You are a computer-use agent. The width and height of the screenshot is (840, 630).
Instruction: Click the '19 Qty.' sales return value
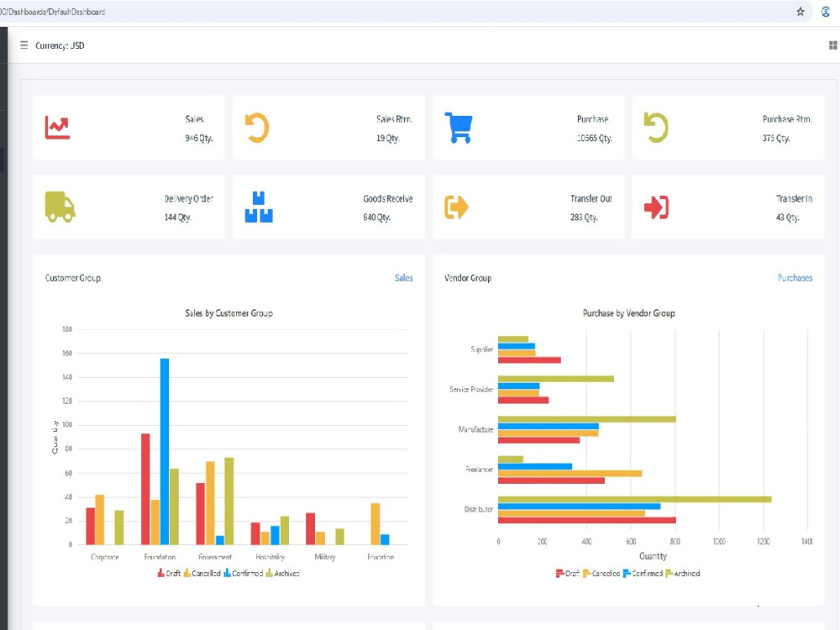[x=388, y=138]
